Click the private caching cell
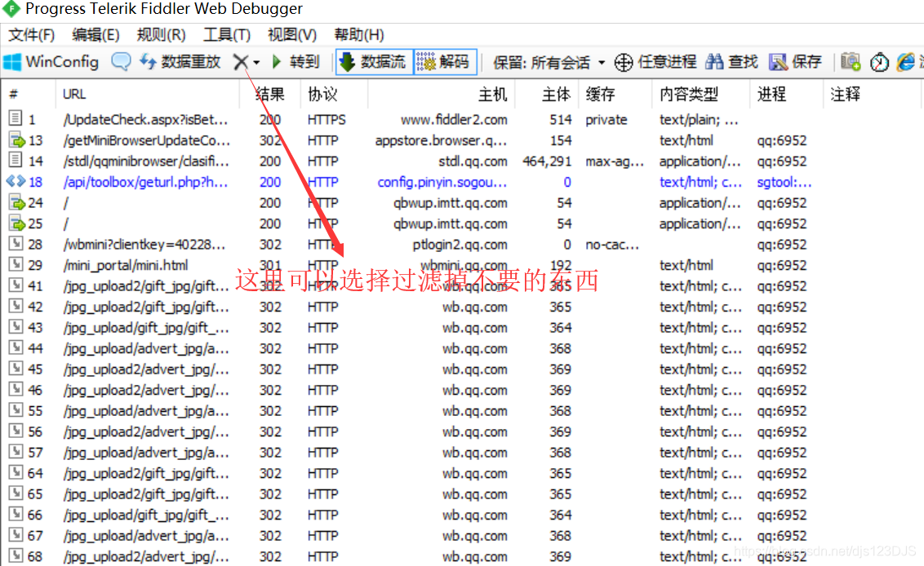The width and height of the screenshot is (924, 566). tap(606, 120)
